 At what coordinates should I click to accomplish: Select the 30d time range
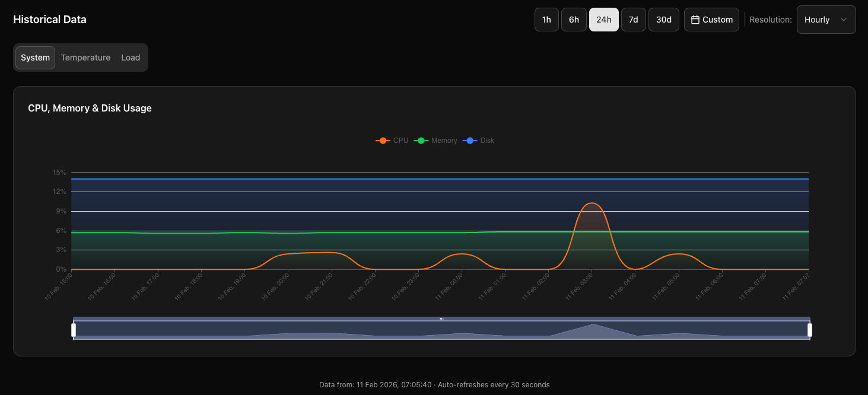click(663, 20)
